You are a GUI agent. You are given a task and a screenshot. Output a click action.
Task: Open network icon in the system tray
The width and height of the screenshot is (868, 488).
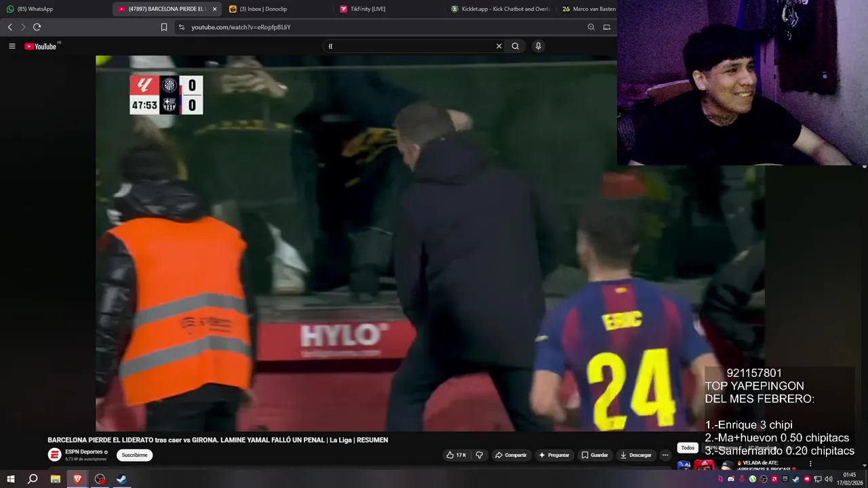tap(818, 479)
